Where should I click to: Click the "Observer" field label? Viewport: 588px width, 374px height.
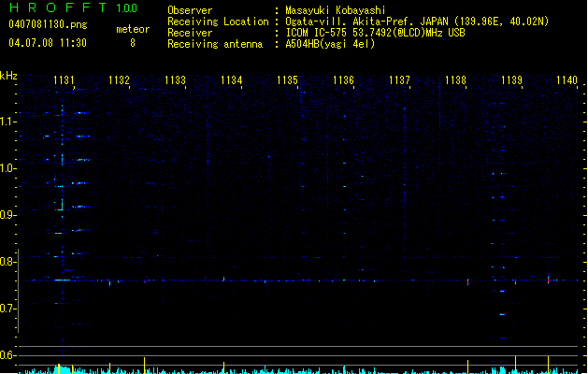[x=190, y=10]
